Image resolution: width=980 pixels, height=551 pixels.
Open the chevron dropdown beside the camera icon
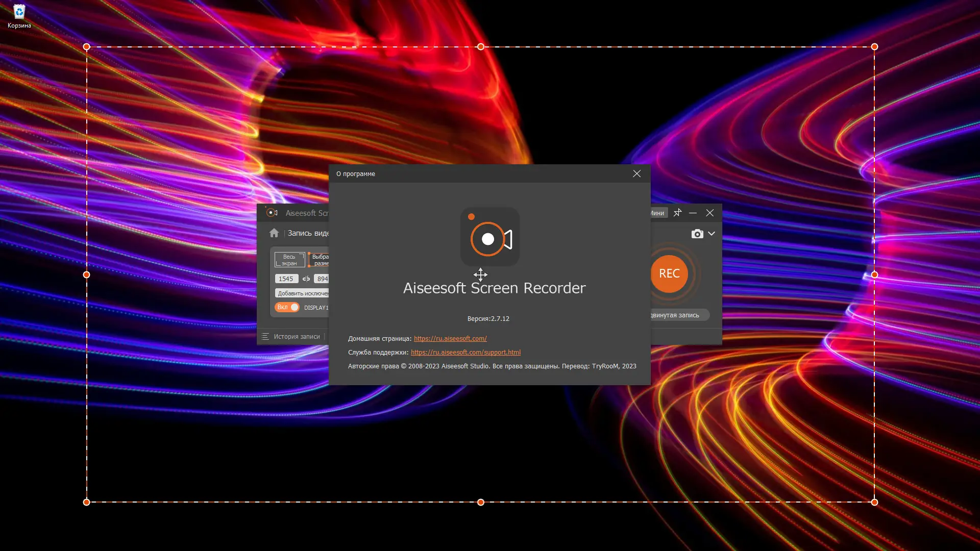pos(713,234)
